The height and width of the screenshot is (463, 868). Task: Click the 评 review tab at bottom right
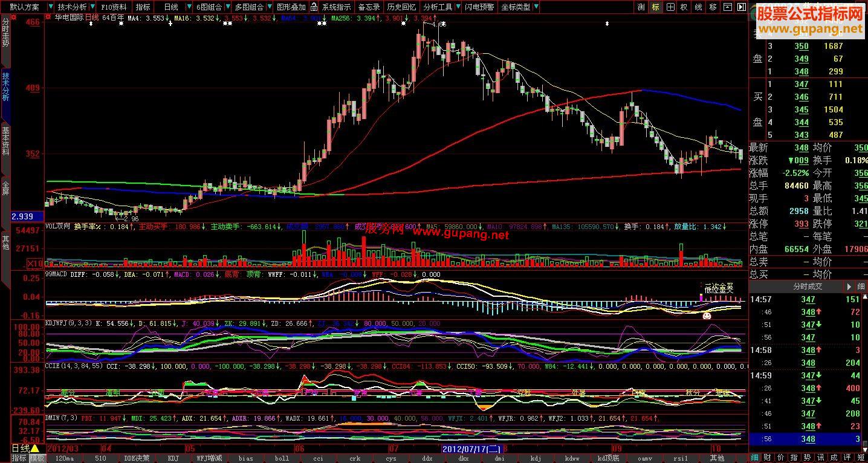(847, 458)
